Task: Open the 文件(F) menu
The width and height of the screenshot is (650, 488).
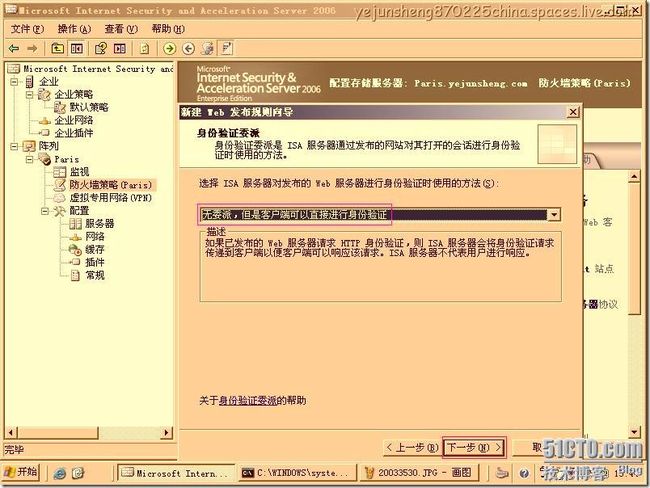Action: point(27,29)
